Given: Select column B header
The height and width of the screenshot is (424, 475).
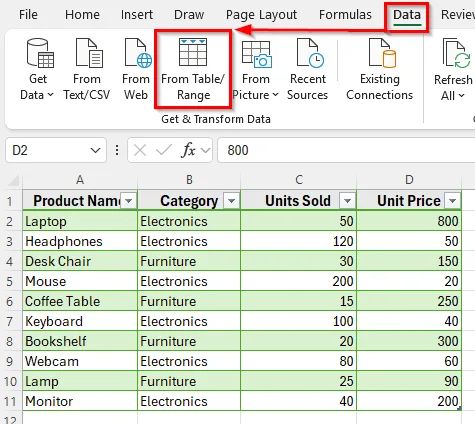Looking at the screenshot, I should [189, 180].
